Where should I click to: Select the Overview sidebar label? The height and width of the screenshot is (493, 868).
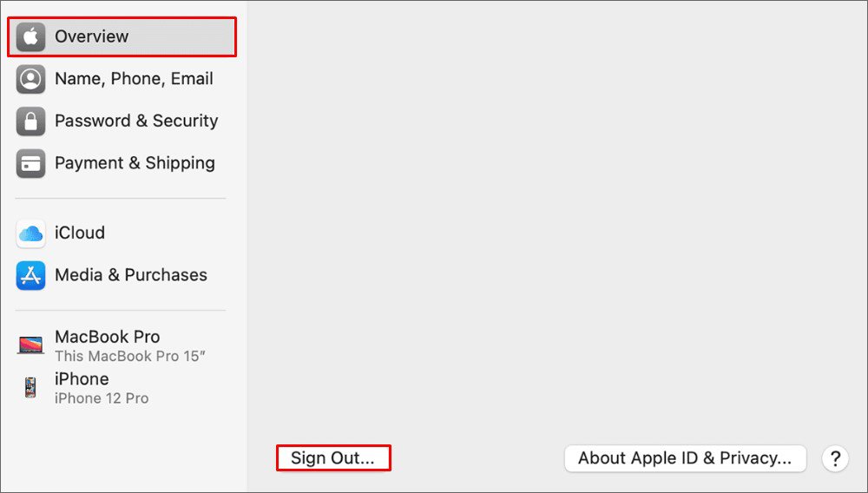pyautogui.click(x=91, y=36)
